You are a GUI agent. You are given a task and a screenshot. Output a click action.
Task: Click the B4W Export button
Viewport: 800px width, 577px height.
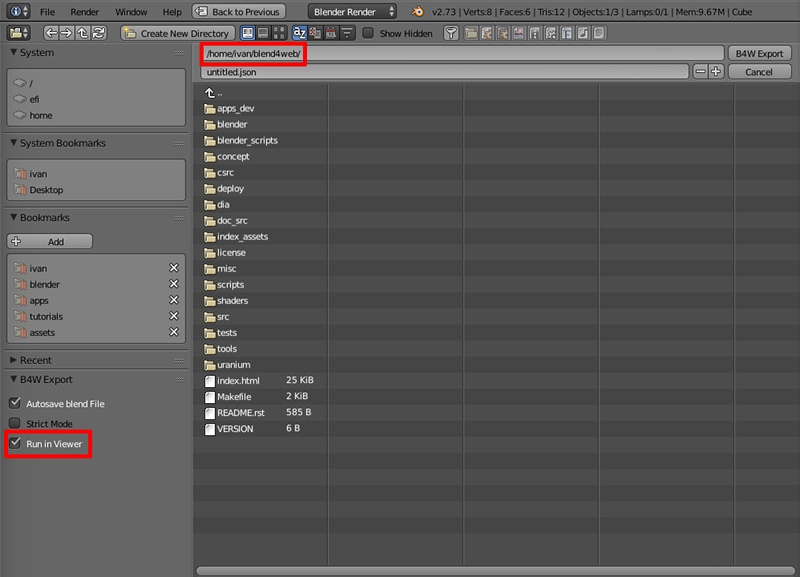click(x=759, y=53)
